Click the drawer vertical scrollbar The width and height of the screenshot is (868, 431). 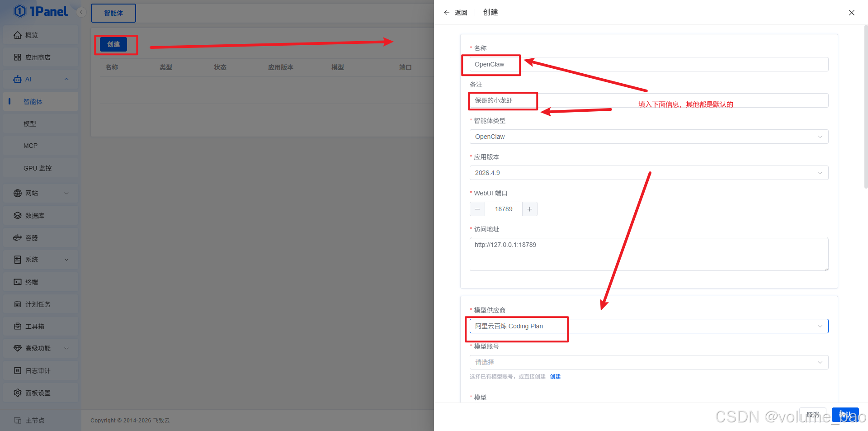pyautogui.click(x=866, y=106)
